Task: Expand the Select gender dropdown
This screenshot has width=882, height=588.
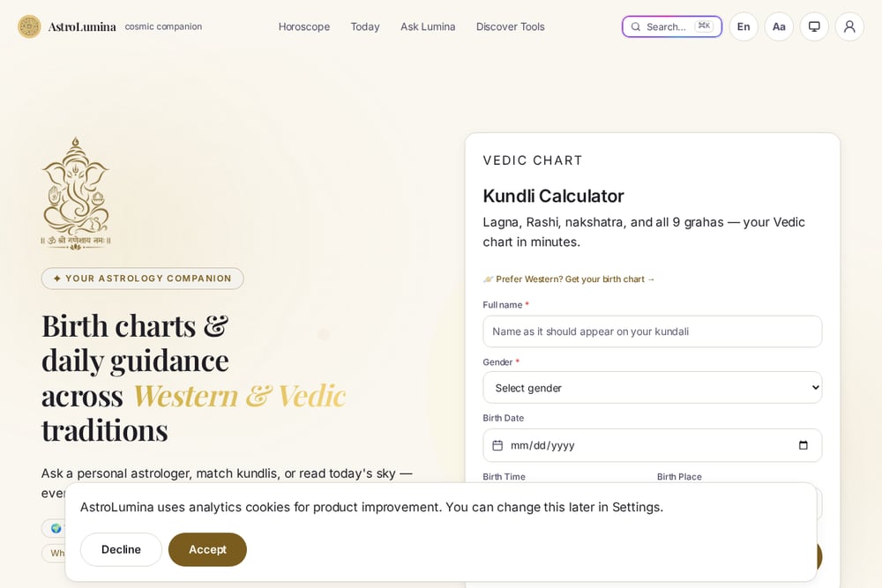Action: [652, 387]
